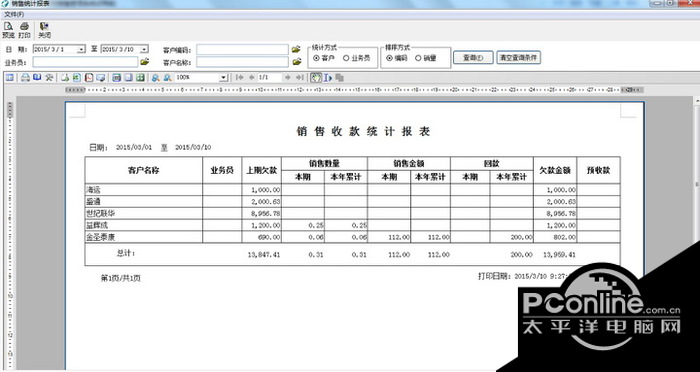
Task: Open the folder lookup beside 客户名称
Action: (x=296, y=62)
